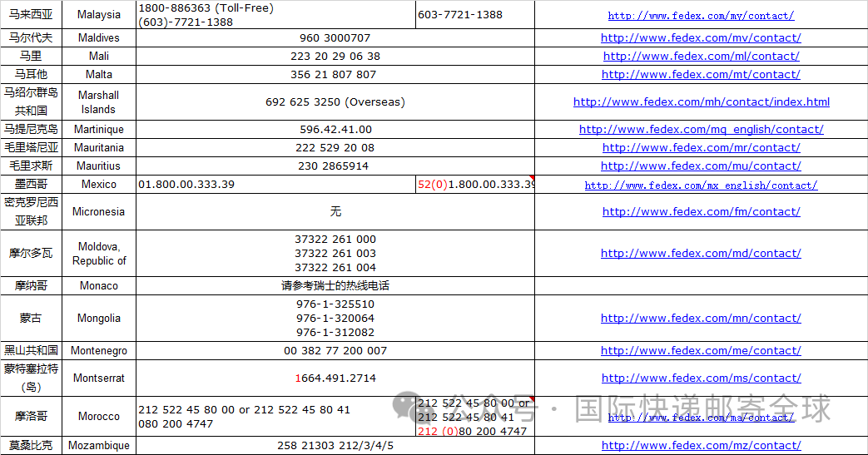Select the 莫桑比克 cell
The image size is (868, 455).
tap(31, 446)
